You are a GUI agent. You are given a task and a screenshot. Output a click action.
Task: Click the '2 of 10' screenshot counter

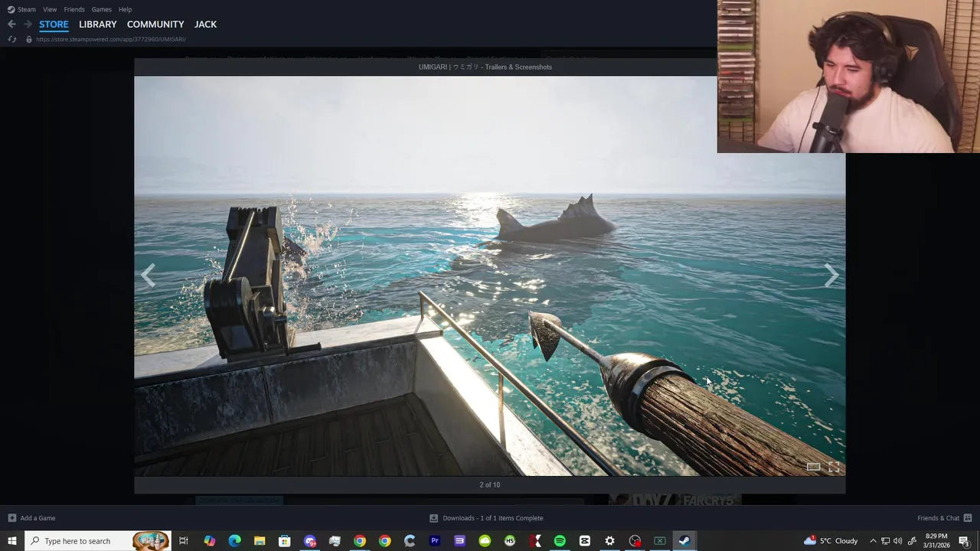(490, 484)
